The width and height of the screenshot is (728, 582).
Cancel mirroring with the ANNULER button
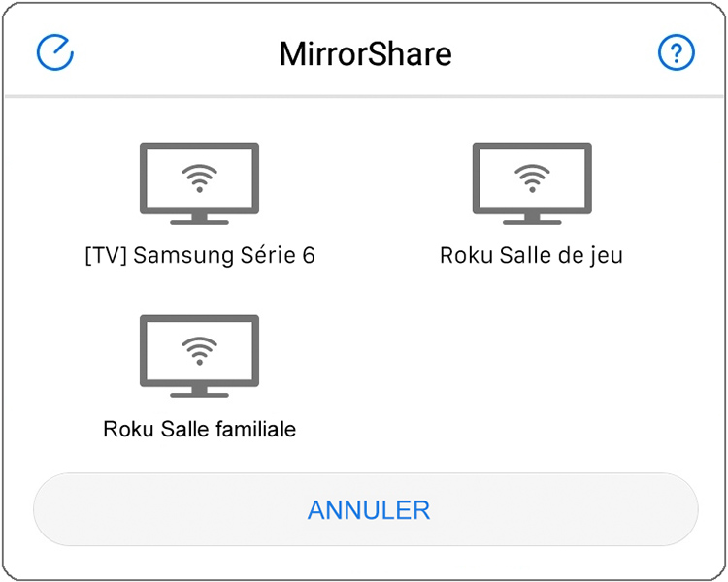[x=365, y=509]
